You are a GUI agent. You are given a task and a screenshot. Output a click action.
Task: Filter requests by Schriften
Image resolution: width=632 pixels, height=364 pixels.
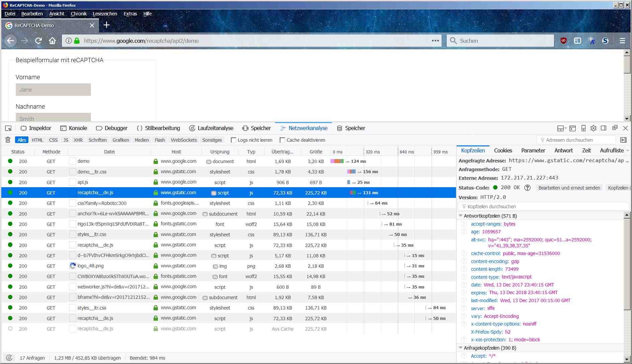coord(98,140)
